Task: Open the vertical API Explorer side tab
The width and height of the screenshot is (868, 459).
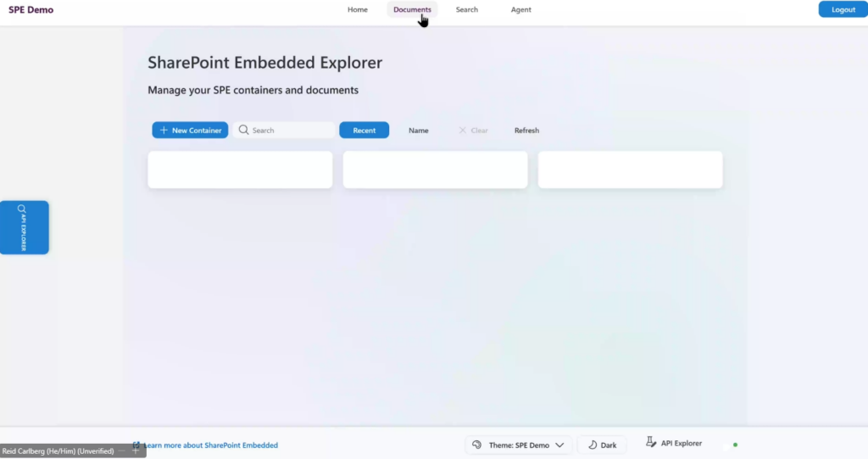Action: pyautogui.click(x=25, y=227)
